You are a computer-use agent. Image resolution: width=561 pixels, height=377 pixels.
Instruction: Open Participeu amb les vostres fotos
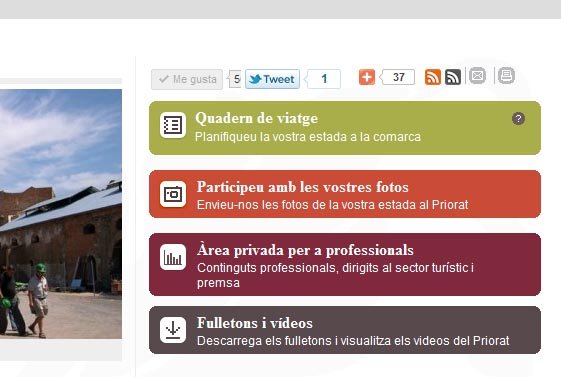(303, 187)
